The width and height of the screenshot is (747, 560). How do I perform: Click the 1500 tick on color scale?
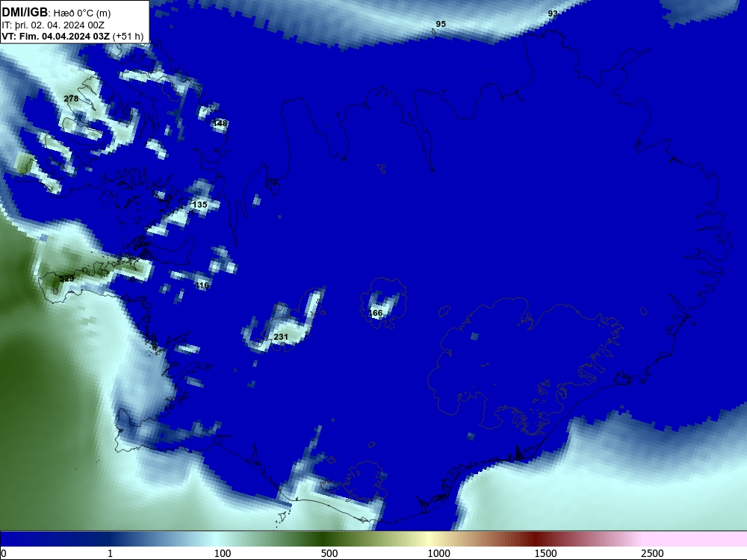coord(545,553)
